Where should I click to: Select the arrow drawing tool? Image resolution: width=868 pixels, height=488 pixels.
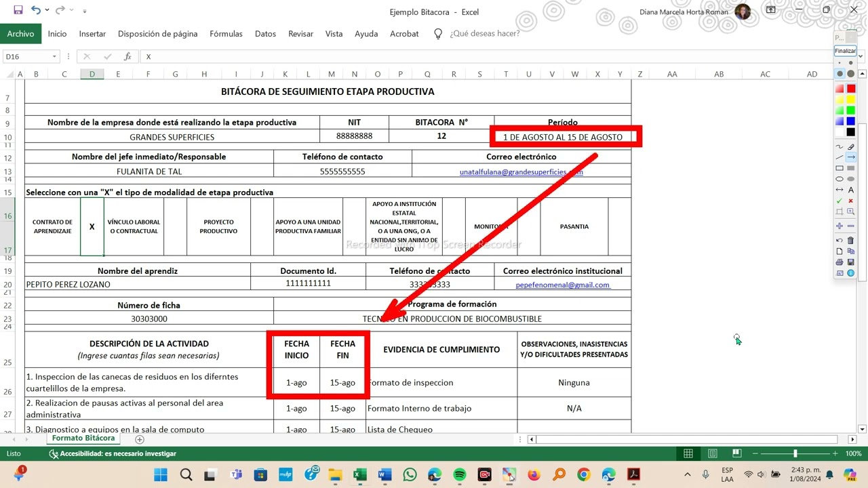click(x=851, y=157)
